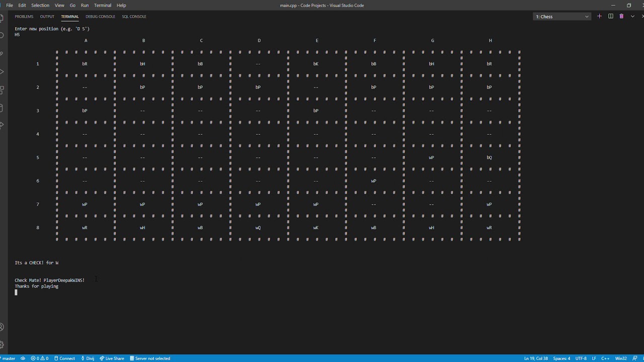Click the Divij status bar item
The height and width of the screenshot is (362, 644).
point(88,358)
